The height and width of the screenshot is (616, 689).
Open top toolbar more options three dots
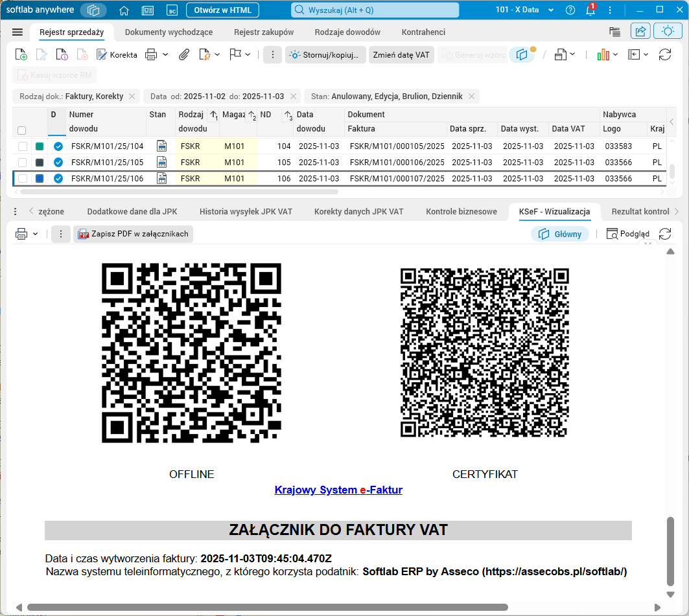pos(272,55)
